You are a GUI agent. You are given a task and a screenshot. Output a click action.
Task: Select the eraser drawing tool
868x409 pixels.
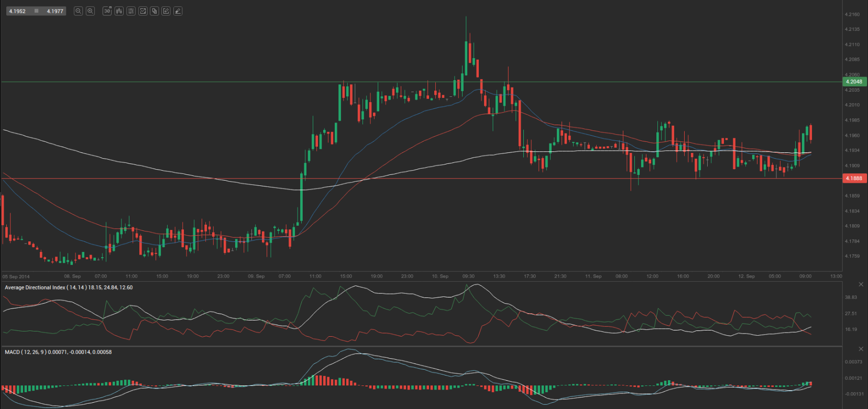point(178,11)
